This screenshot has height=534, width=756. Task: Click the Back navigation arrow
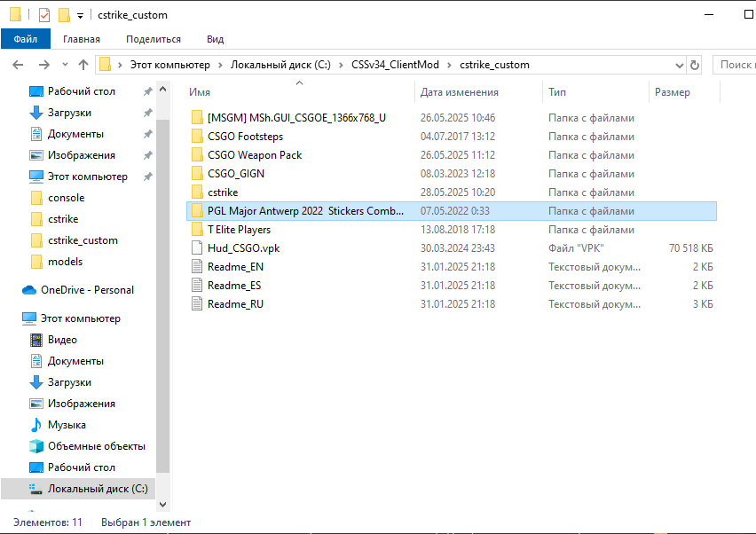[x=19, y=65]
